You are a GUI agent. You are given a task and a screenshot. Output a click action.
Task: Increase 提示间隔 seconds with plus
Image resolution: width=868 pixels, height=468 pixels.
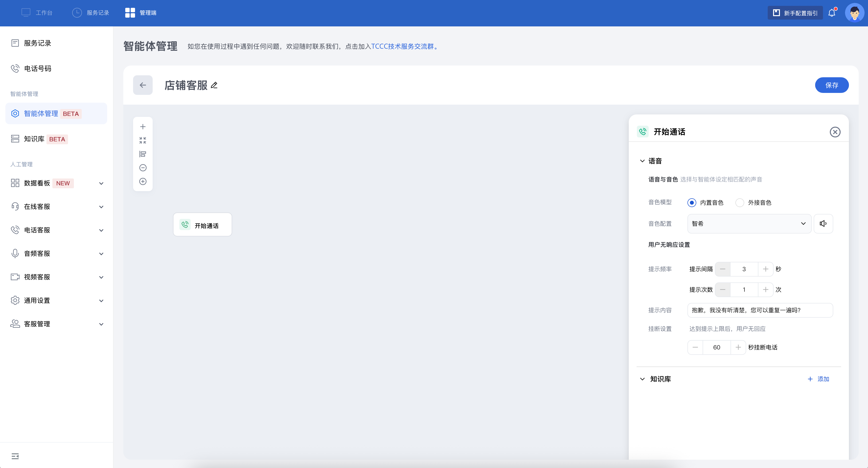(765, 269)
